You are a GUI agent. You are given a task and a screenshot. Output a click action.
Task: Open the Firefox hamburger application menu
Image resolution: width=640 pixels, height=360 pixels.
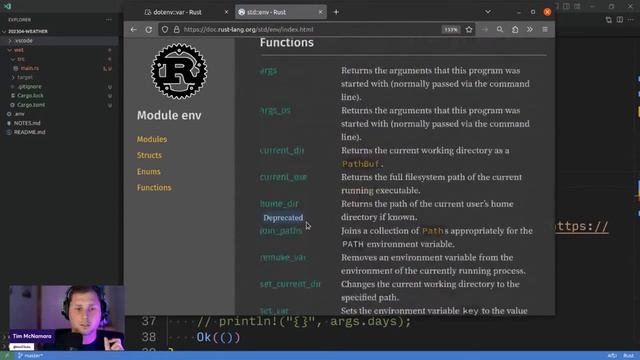click(545, 29)
